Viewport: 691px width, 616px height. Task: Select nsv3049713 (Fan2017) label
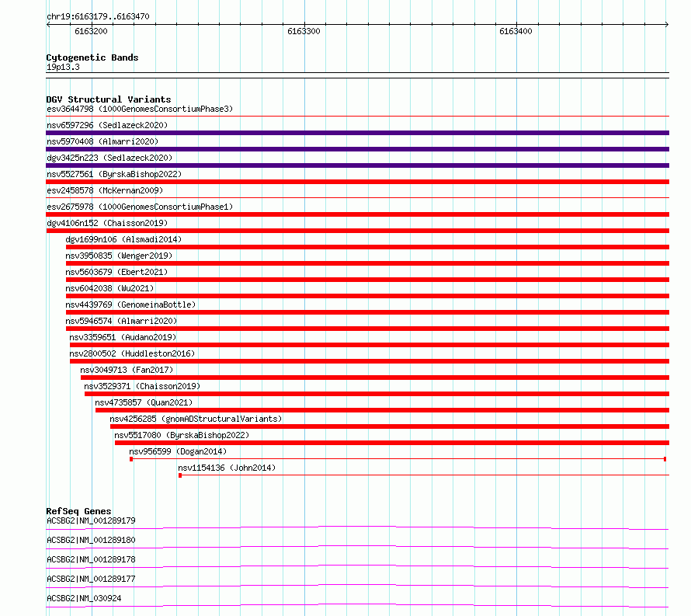click(127, 370)
